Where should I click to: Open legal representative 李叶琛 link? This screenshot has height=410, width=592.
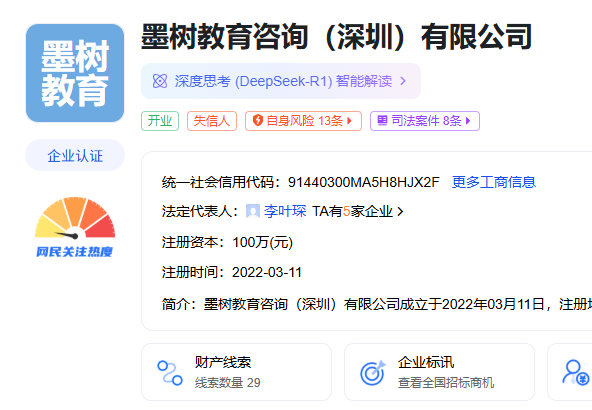[285, 211]
